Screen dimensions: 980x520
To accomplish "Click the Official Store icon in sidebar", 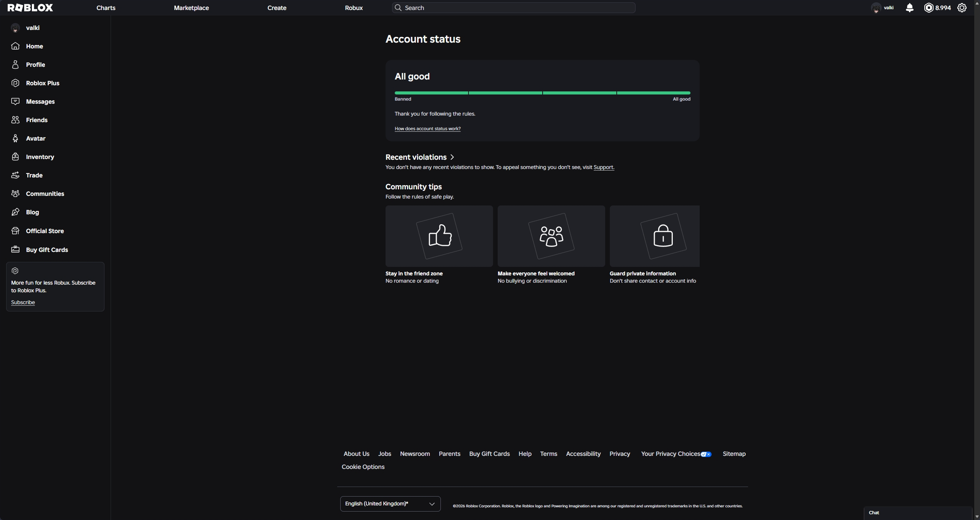I will coord(15,231).
